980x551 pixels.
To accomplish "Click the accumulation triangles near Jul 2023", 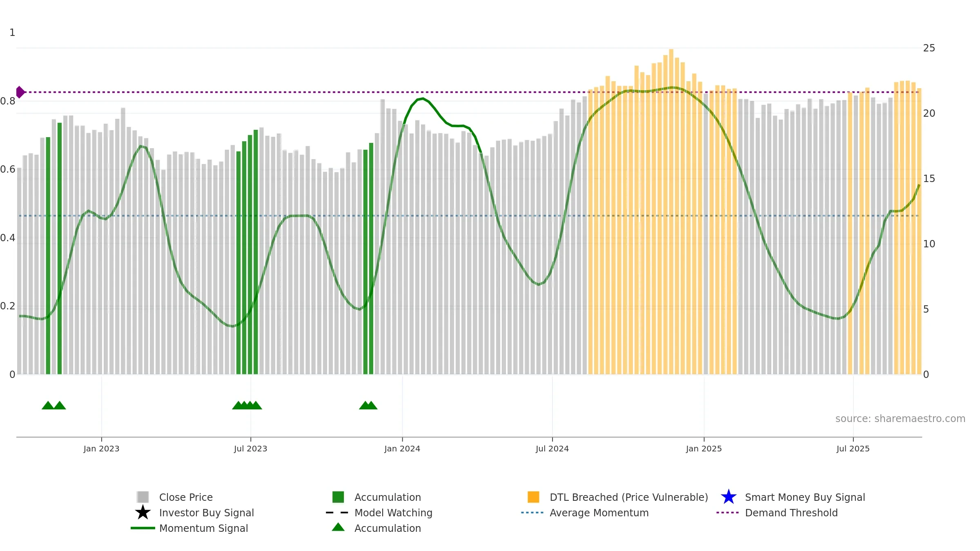I will 247,405.
